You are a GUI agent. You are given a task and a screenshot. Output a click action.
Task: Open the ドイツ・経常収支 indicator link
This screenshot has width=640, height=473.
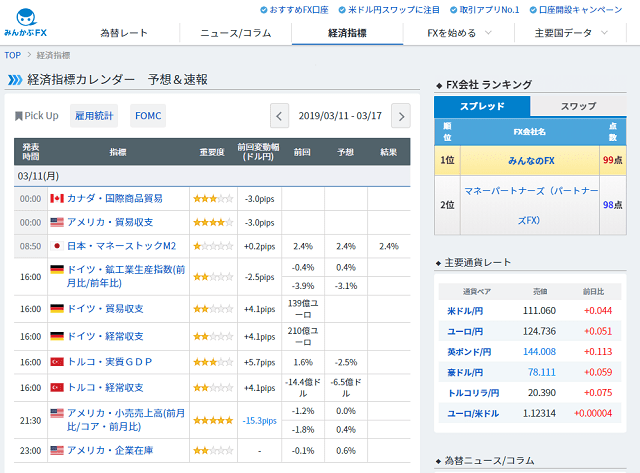(x=105, y=336)
